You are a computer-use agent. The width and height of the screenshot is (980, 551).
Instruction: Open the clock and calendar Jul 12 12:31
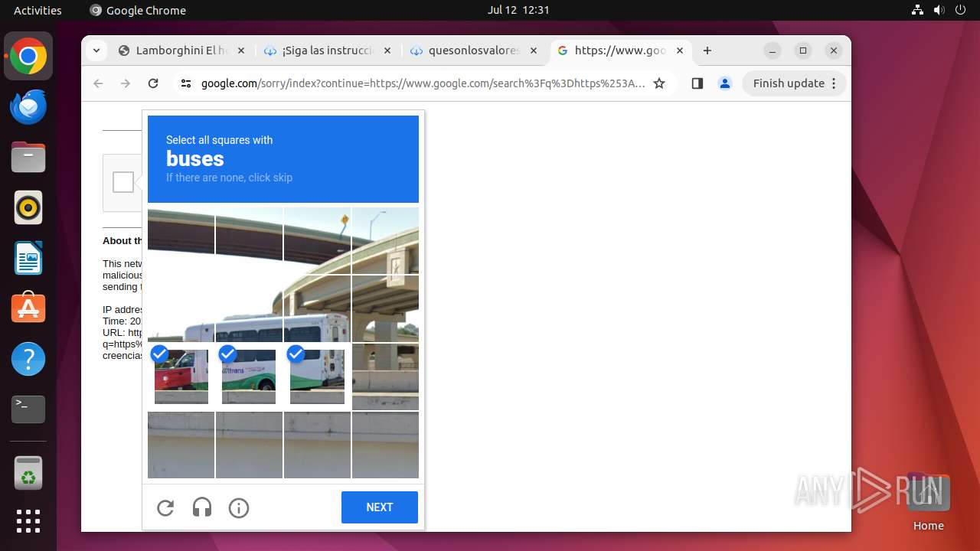pos(518,10)
